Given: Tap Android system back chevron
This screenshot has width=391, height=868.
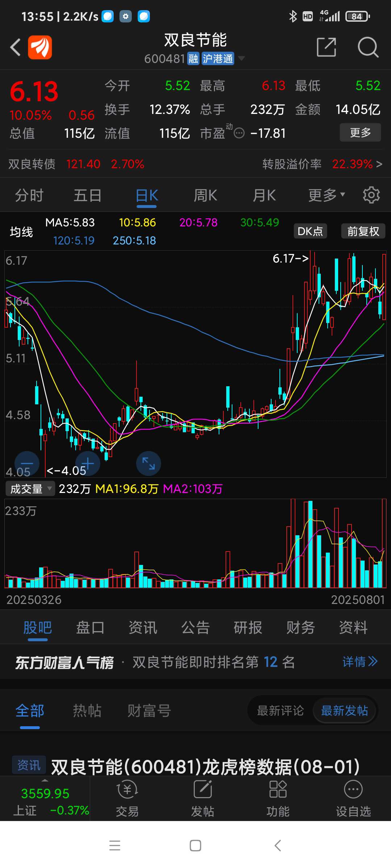Looking at the screenshot, I should 278,846.
